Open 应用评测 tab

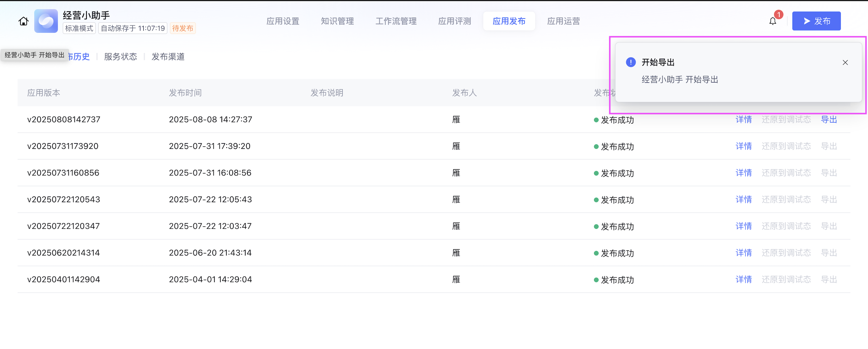(x=455, y=21)
